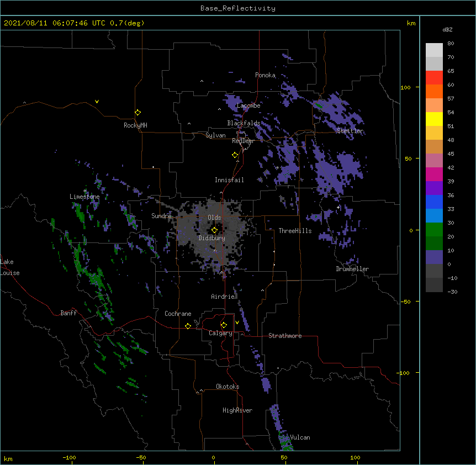Click the Stettler city label
This screenshot has width=476, height=465.
[350, 131]
